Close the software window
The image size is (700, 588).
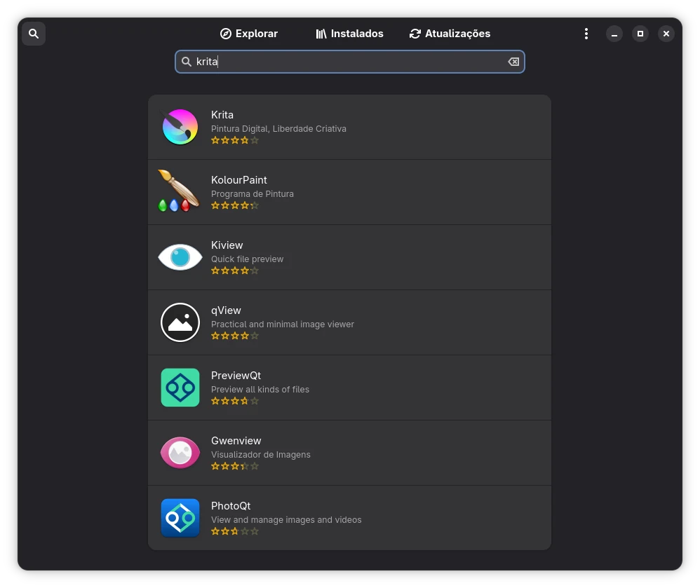click(x=666, y=34)
